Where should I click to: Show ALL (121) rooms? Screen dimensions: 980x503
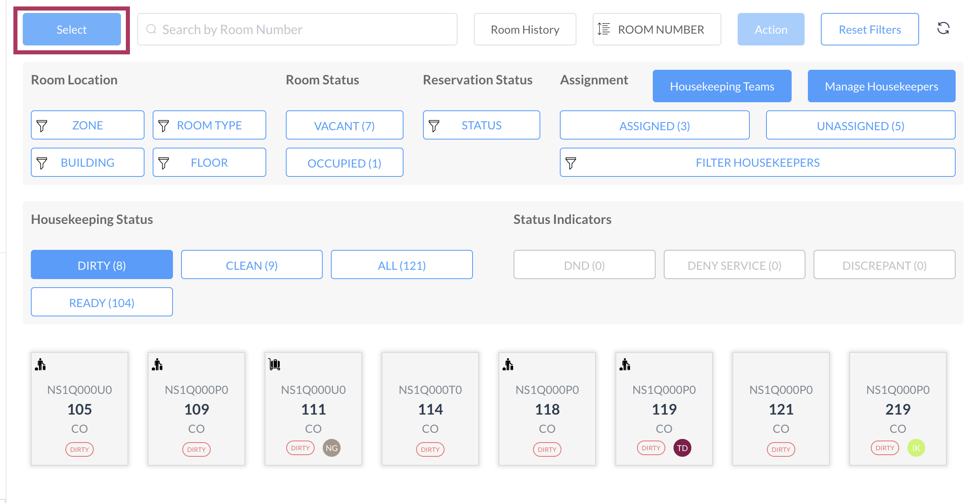coord(401,265)
